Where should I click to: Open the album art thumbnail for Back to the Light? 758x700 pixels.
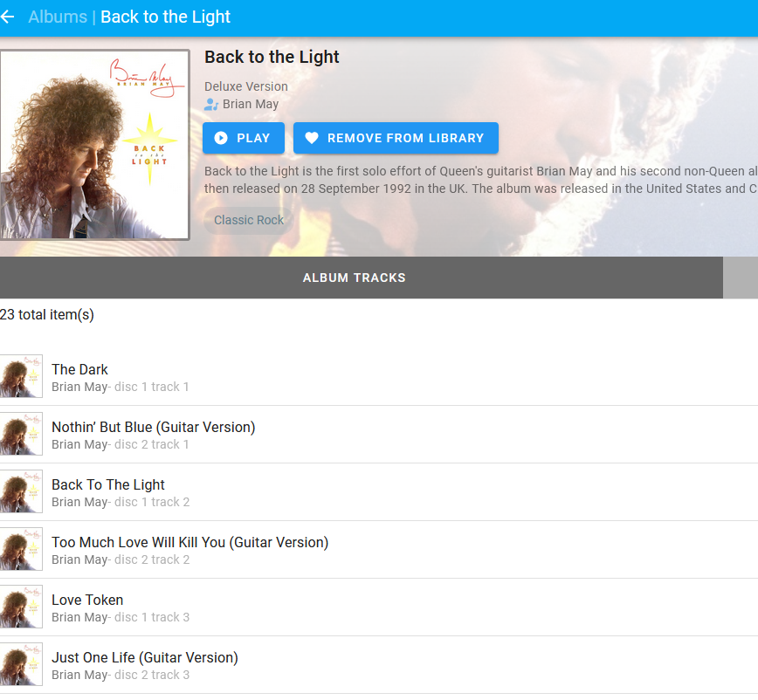94,144
